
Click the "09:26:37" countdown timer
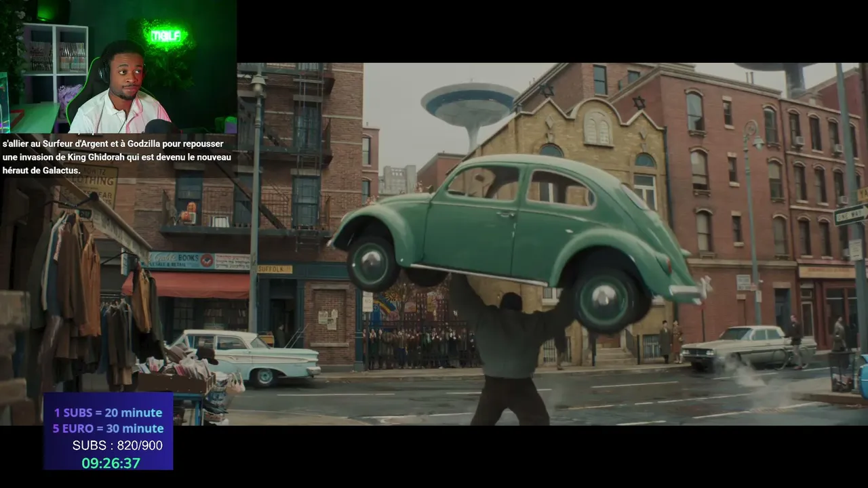coord(111,463)
